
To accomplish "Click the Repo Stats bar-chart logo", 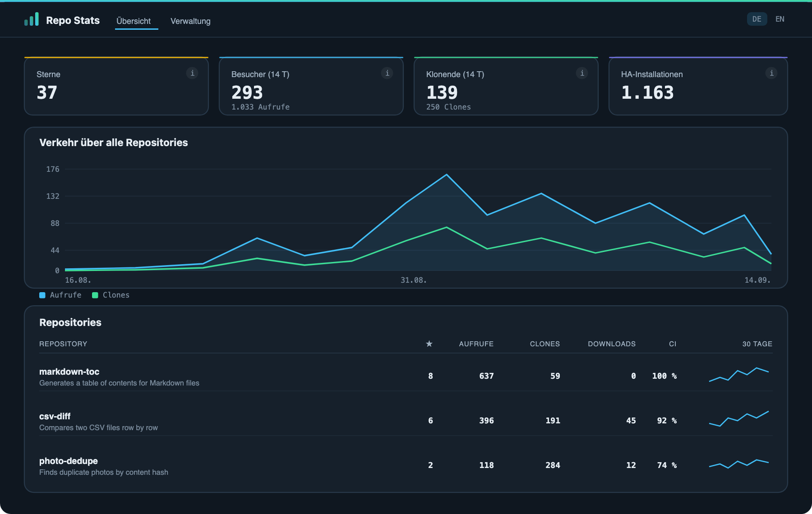I will pos(32,19).
